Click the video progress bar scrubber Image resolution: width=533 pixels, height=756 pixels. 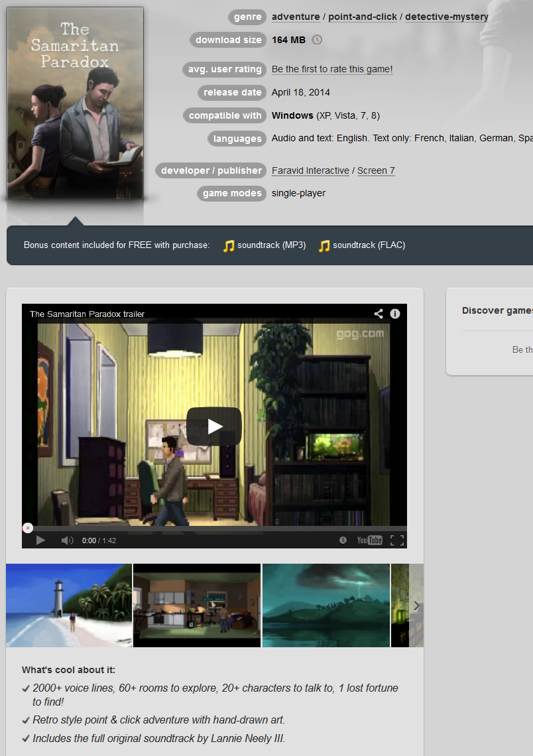click(x=28, y=528)
